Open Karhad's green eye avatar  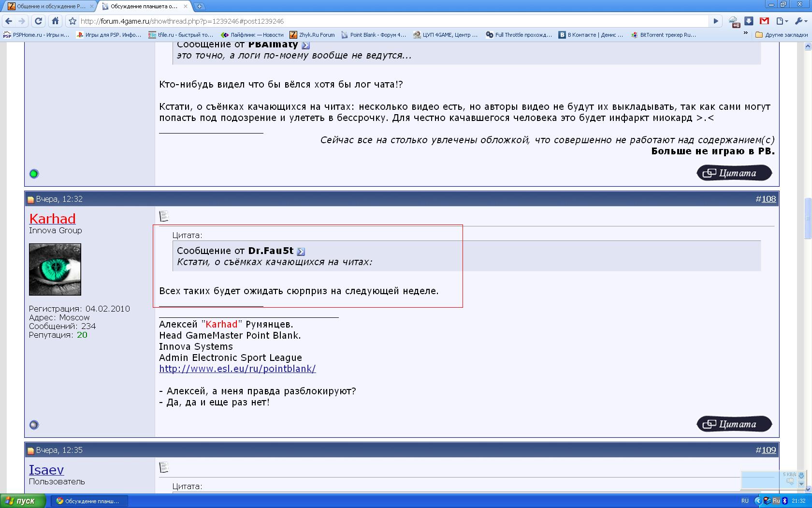pos(55,269)
